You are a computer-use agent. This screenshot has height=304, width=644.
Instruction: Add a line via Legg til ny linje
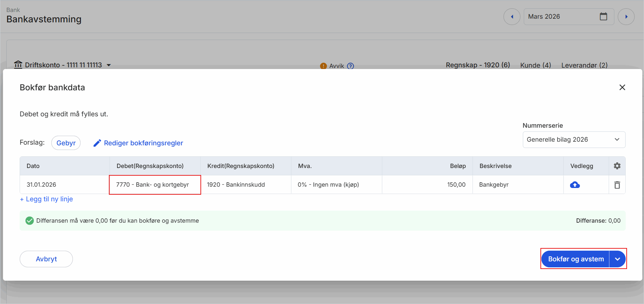[47, 199]
